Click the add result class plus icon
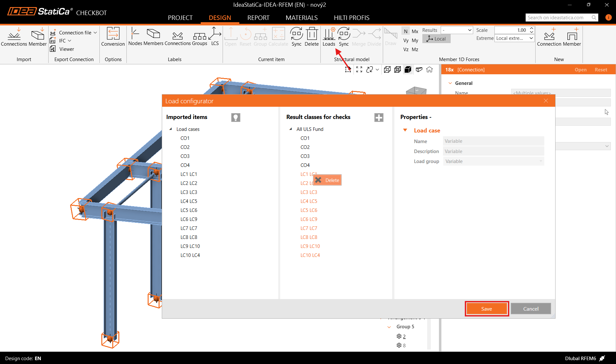 click(379, 117)
